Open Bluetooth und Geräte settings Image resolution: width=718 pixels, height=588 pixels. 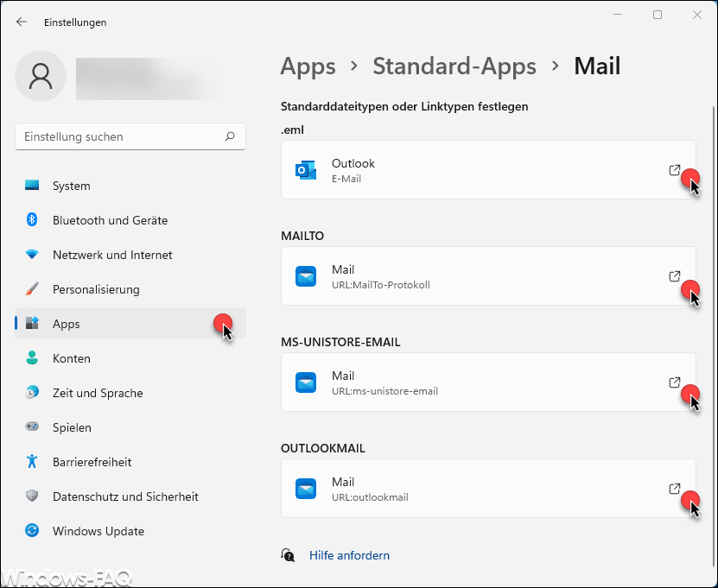[x=110, y=220]
